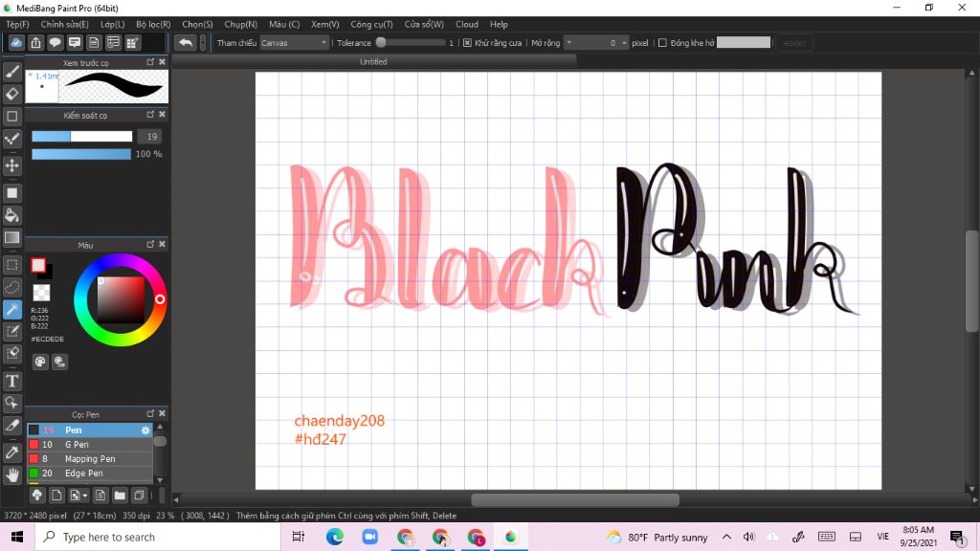
Task: Switch to the Untitled document tab
Action: (374, 62)
